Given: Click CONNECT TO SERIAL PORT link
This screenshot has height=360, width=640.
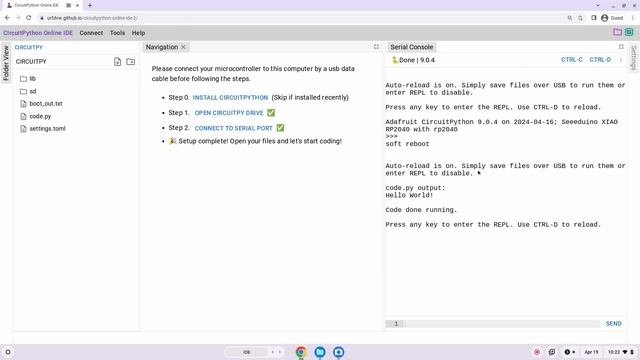Looking at the screenshot, I should tap(233, 128).
